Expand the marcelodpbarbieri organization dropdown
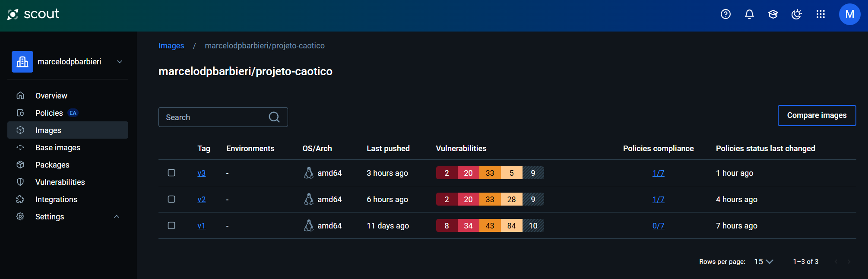Image resolution: width=868 pixels, height=279 pixels. [x=120, y=62]
